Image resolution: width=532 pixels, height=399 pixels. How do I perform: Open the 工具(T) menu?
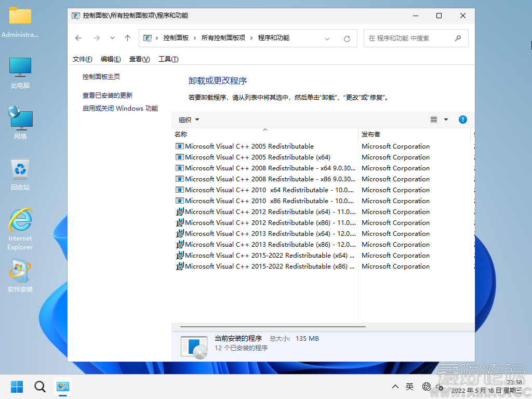click(168, 59)
